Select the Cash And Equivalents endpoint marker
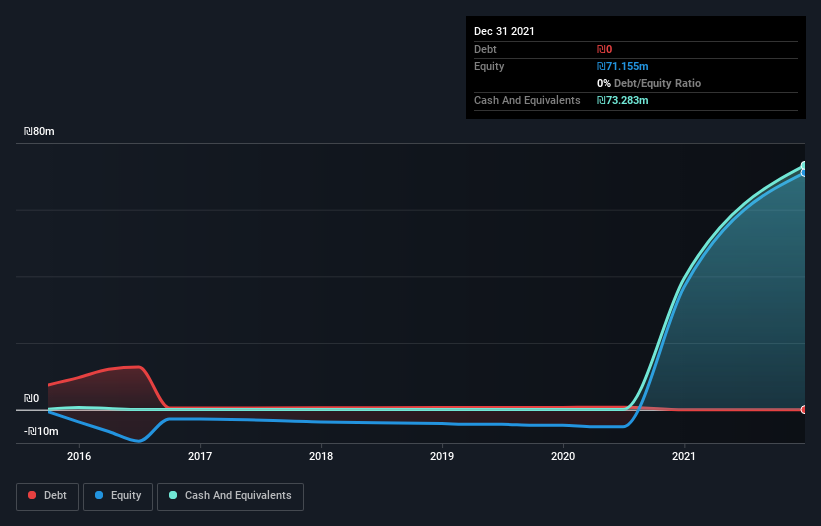This screenshot has height=526, width=821. click(804, 165)
